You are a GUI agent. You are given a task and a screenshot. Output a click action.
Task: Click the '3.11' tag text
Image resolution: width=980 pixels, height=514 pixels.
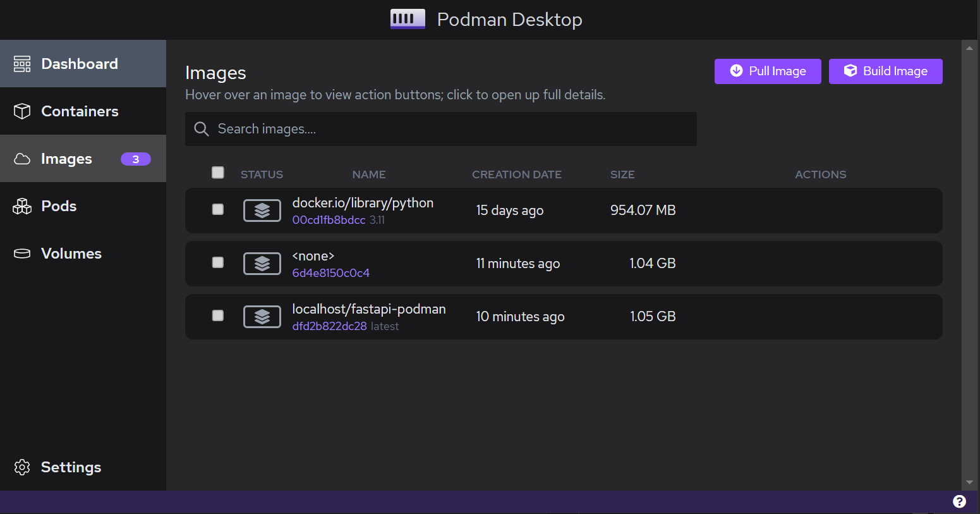pos(377,220)
